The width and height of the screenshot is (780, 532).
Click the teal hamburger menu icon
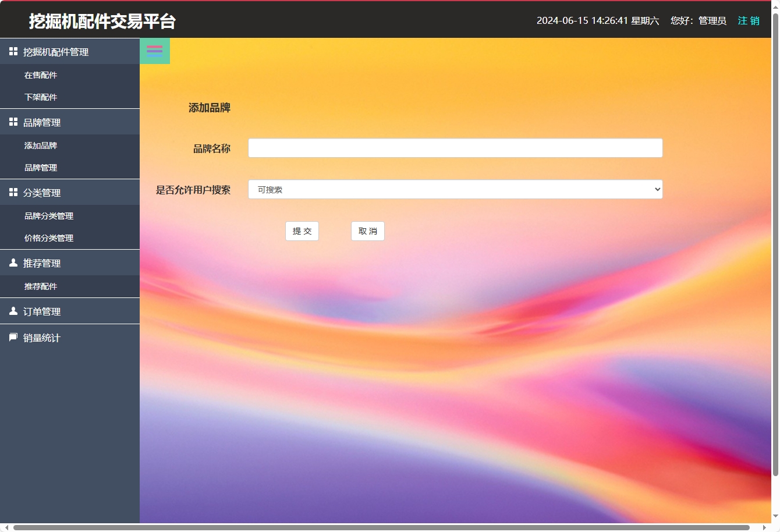click(x=154, y=51)
